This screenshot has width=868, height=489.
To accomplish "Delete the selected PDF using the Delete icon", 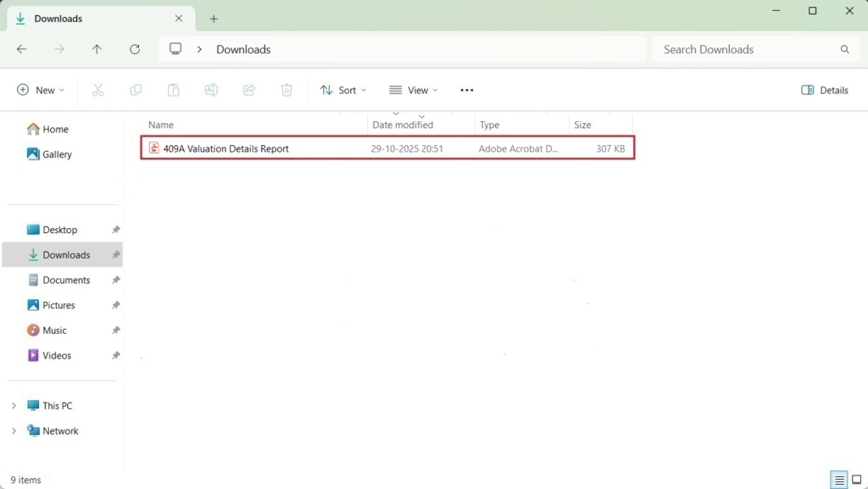I will pyautogui.click(x=287, y=90).
